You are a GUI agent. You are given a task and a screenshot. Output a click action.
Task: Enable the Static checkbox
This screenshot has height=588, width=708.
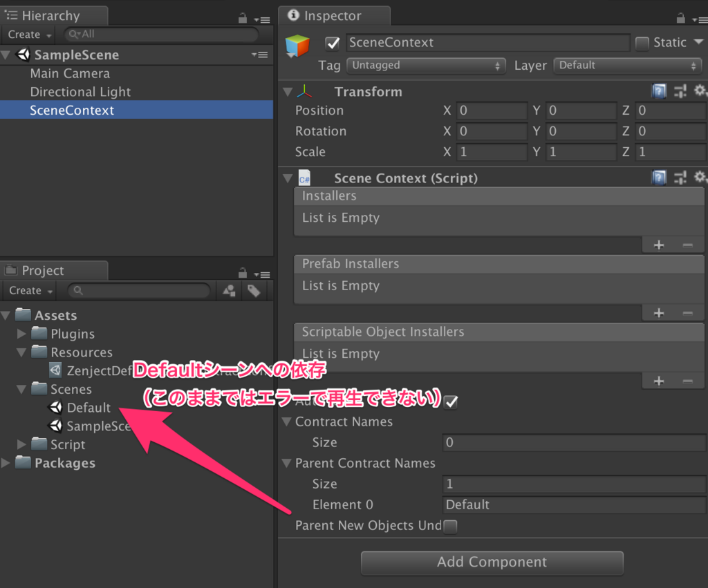pyautogui.click(x=642, y=44)
